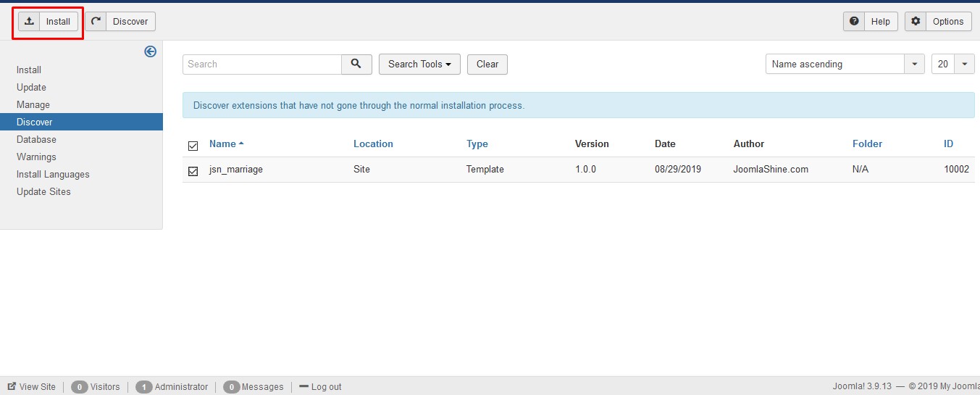Open the Update sidebar menu item
The height and width of the screenshot is (395, 980).
pos(31,88)
